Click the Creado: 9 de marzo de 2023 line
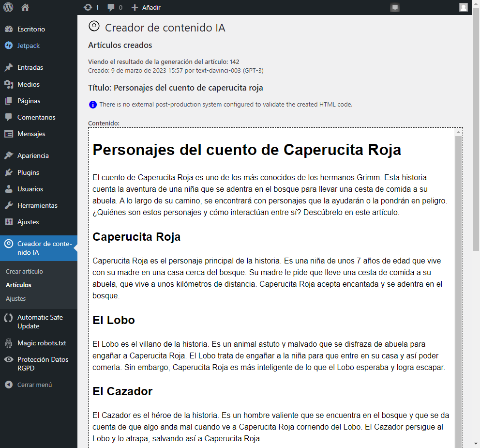 point(176,71)
